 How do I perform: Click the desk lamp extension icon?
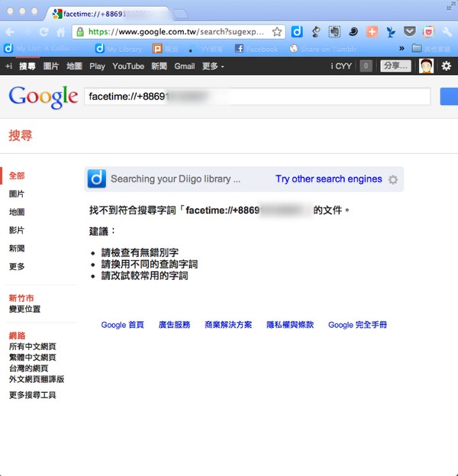316,31
